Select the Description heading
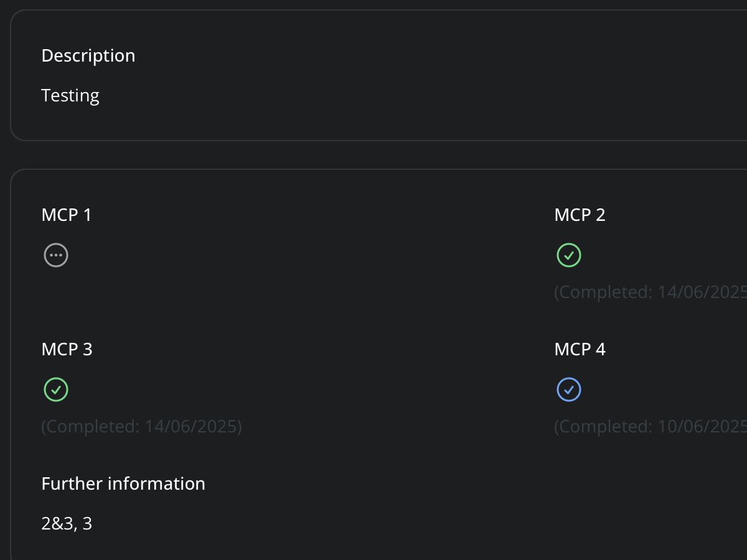This screenshot has height=560, width=747. pos(88,56)
